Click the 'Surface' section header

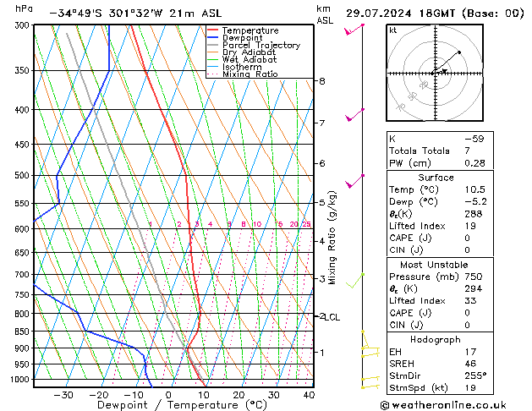point(436,178)
